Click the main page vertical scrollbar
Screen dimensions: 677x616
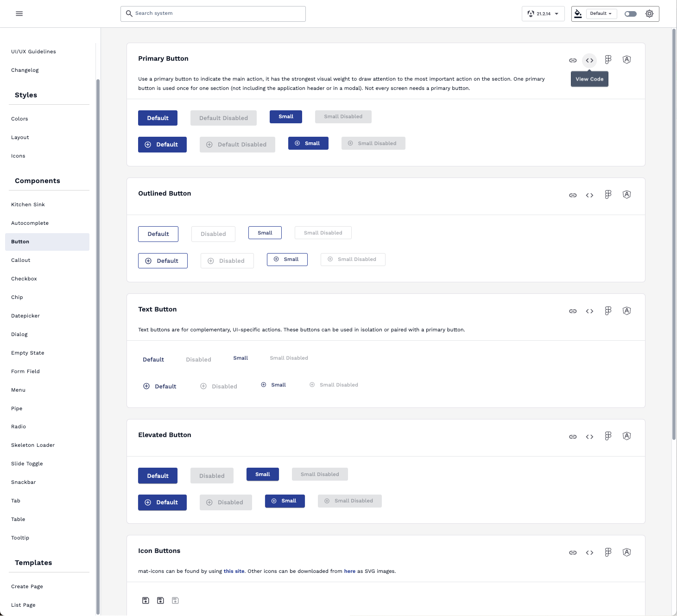[x=674, y=234]
